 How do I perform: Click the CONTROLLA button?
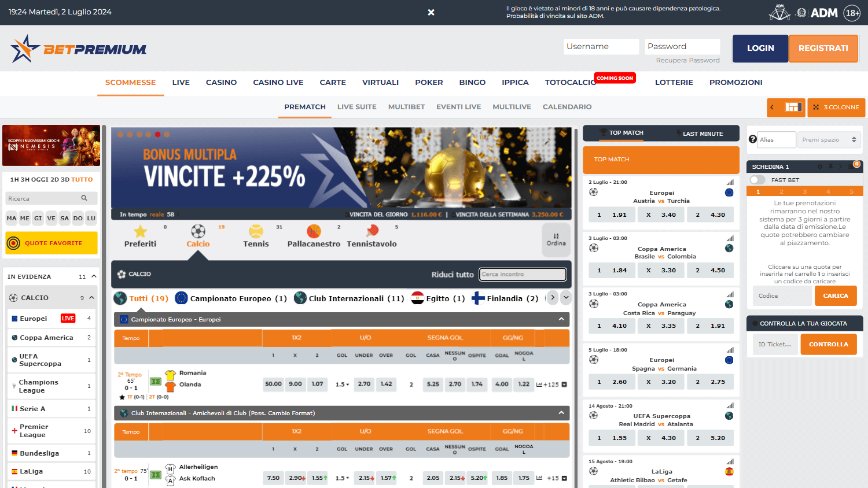pyautogui.click(x=829, y=344)
